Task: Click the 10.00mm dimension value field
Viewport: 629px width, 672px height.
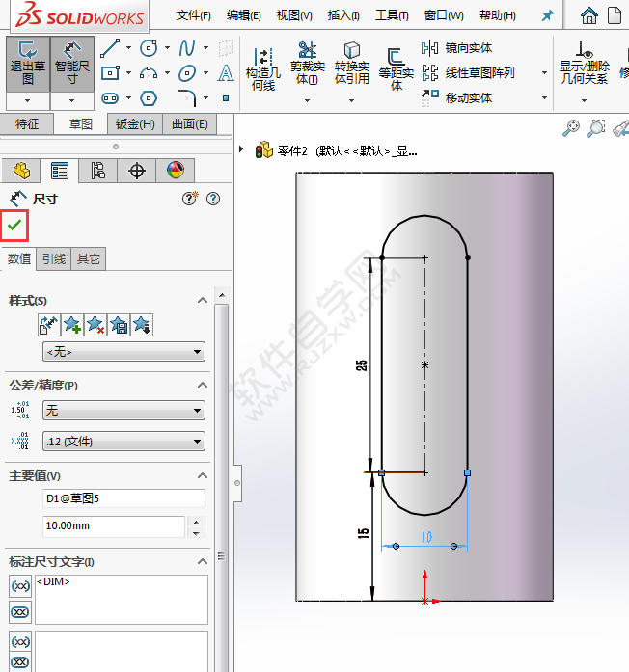Action: (114, 525)
